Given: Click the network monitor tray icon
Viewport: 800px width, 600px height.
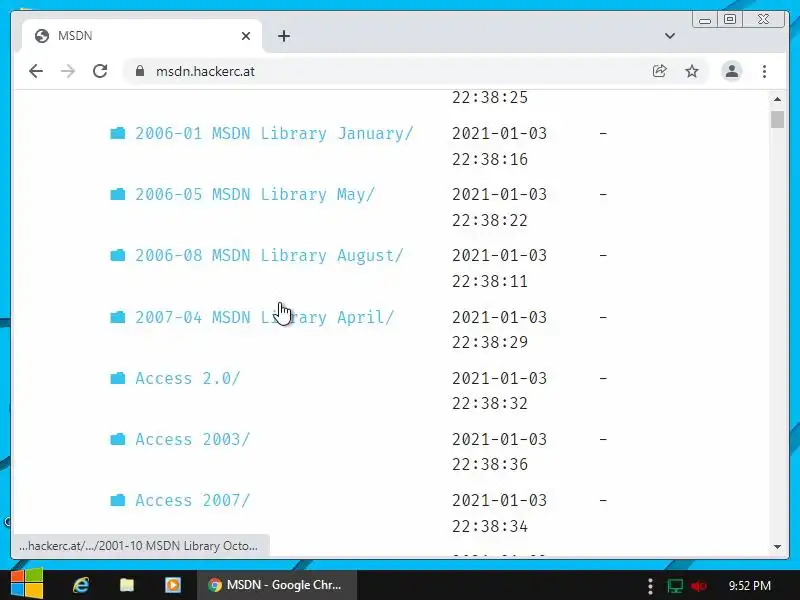Looking at the screenshot, I should point(675,586).
